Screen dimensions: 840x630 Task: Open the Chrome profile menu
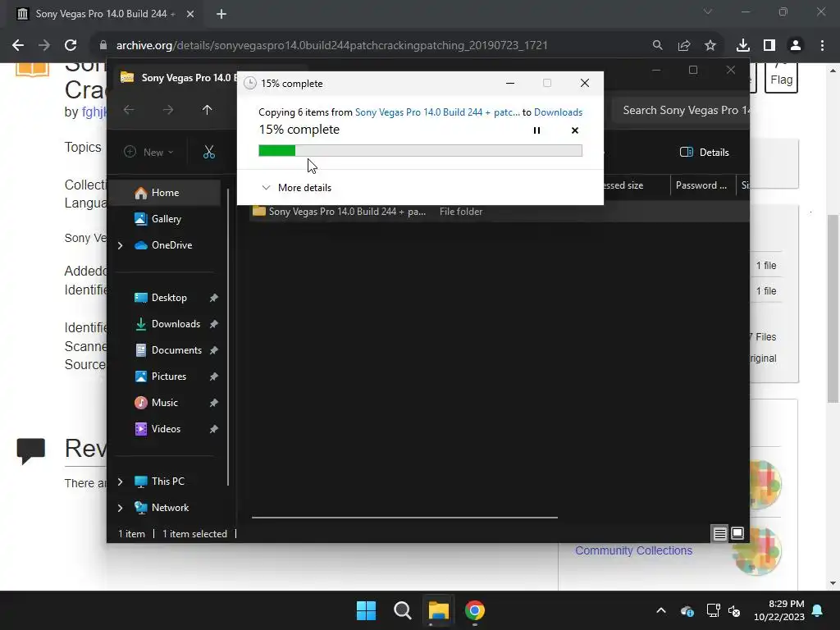click(x=796, y=46)
